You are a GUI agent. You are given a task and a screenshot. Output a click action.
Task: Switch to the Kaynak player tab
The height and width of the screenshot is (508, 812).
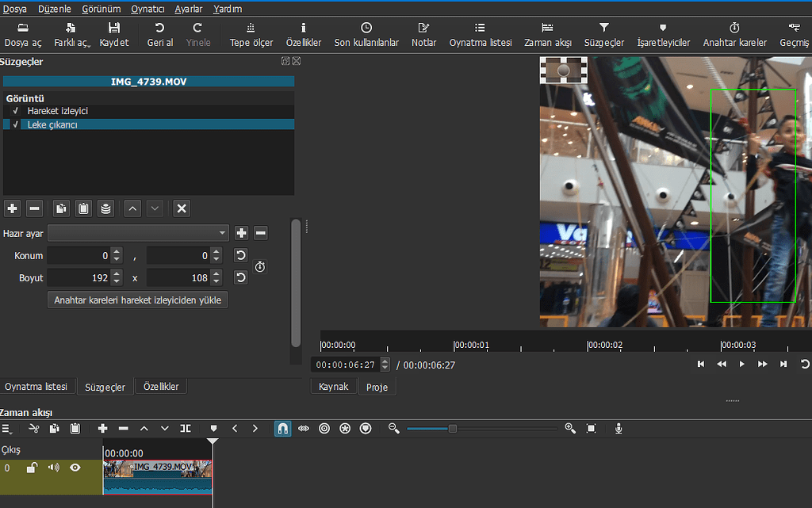[334, 387]
